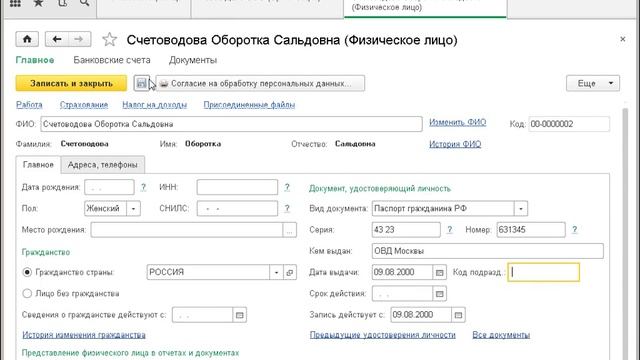
Task: Open calendar for Срок действия
Action: (439, 293)
